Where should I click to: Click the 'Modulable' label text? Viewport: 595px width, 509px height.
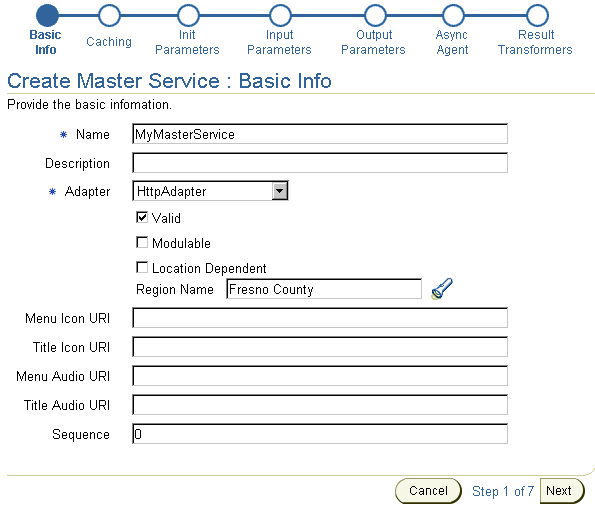tap(181, 243)
